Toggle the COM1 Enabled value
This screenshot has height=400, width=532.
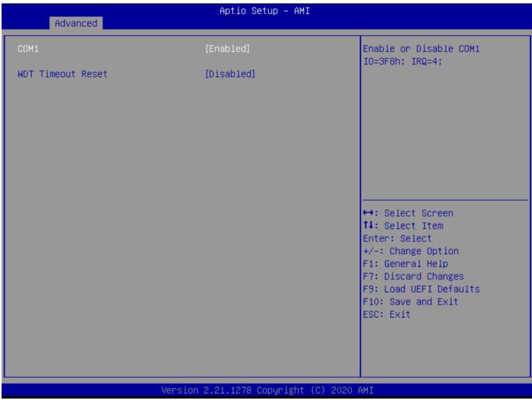point(227,49)
